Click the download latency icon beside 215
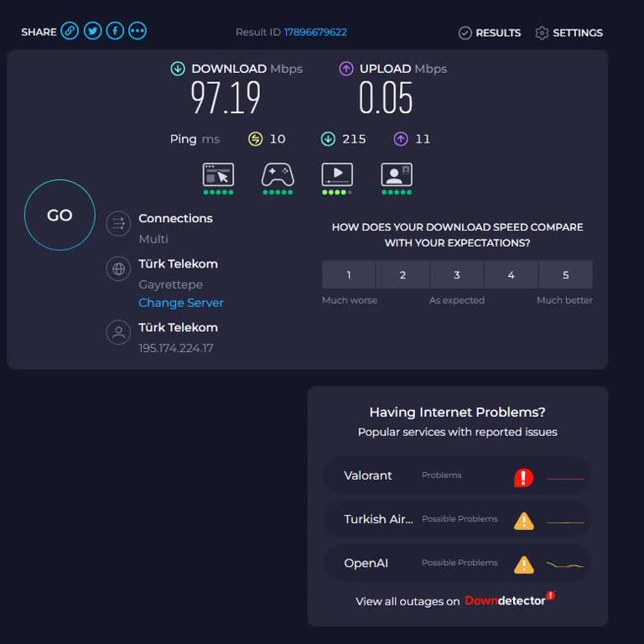This screenshot has width=644, height=644. (328, 139)
